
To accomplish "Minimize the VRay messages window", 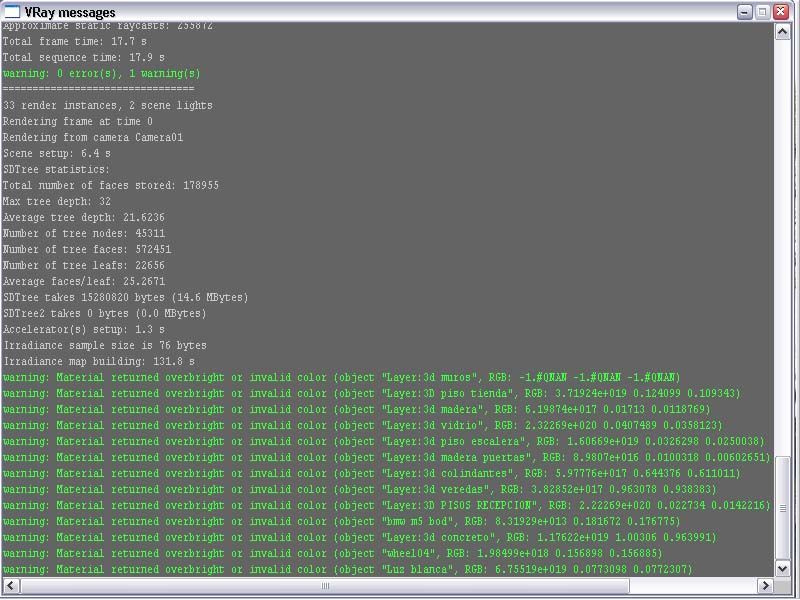I will point(744,12).
